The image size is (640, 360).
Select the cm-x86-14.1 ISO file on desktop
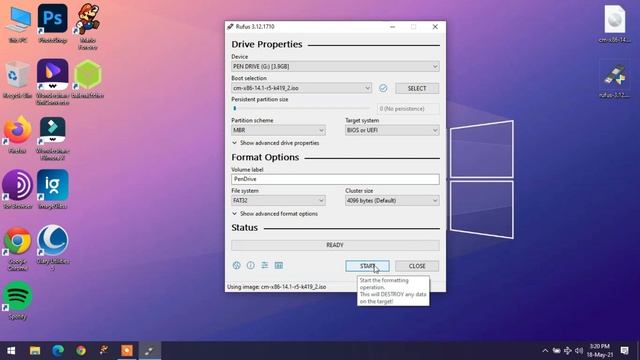(x=615, y=24)
